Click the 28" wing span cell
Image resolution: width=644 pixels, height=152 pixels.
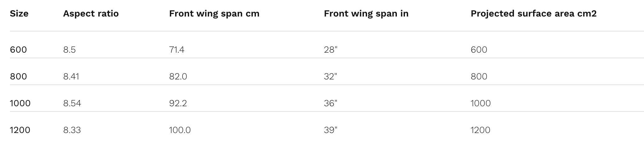pyautogui.click(x=330, y=50)
